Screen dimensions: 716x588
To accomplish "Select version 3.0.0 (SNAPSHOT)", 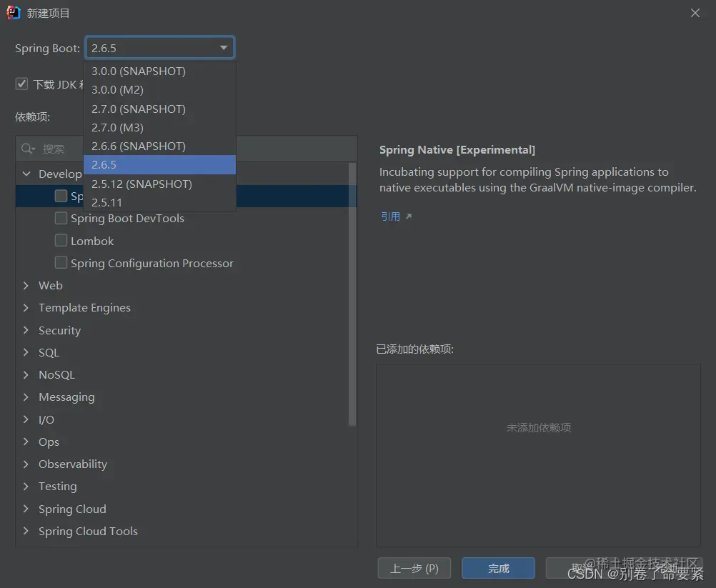I will (x=160, y=71).
